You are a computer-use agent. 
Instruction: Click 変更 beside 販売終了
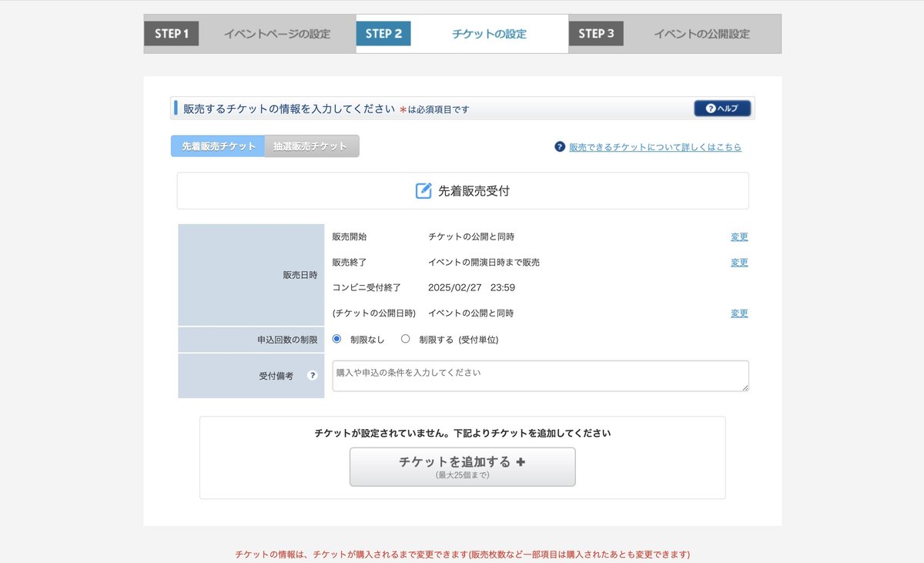[x=738, y=262]
